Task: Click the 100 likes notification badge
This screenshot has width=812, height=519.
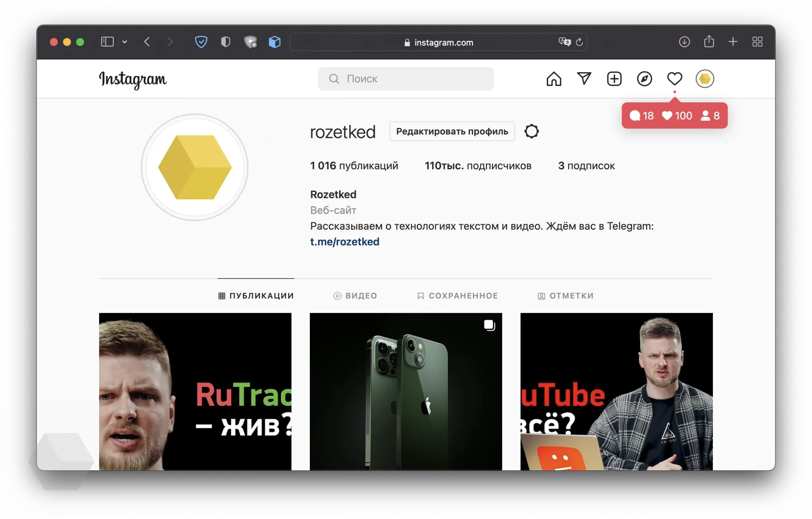Action: click(677, 116)
